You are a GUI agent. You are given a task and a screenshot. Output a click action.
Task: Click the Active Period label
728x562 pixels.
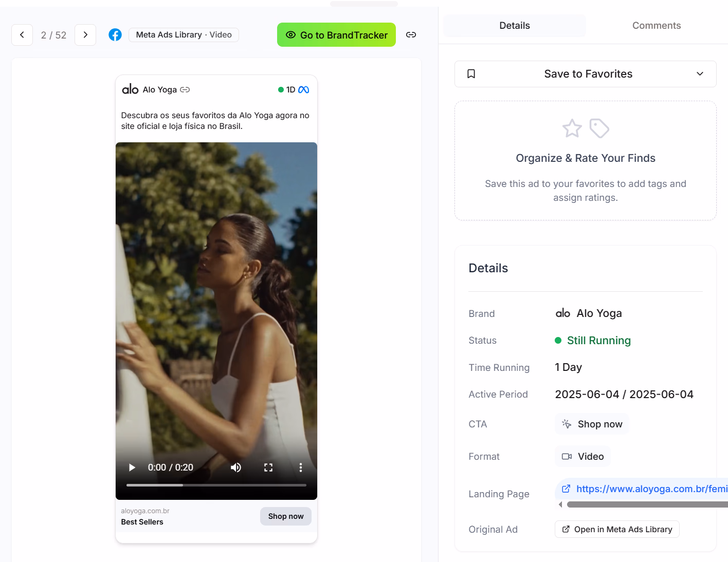tap(498, 395)
